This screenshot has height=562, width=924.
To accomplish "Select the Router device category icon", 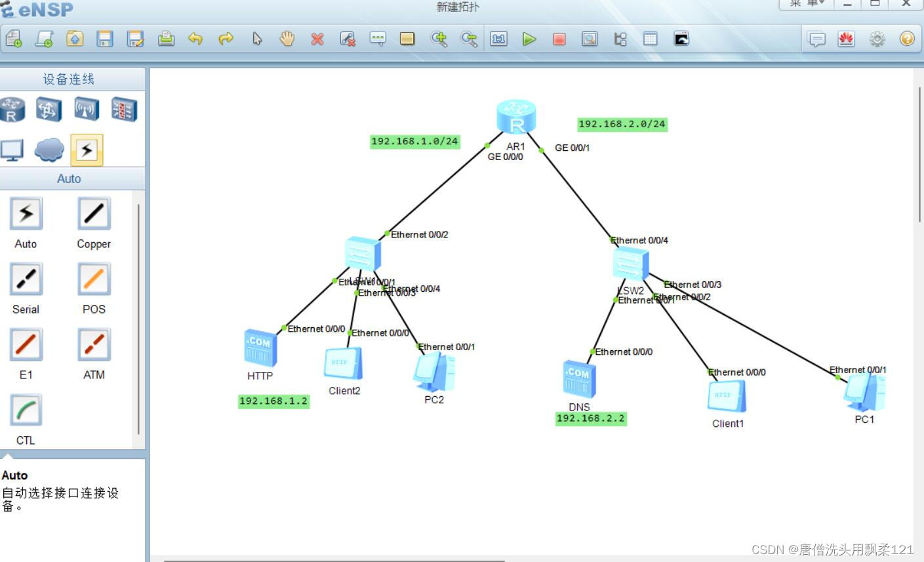I will point(12,110).
